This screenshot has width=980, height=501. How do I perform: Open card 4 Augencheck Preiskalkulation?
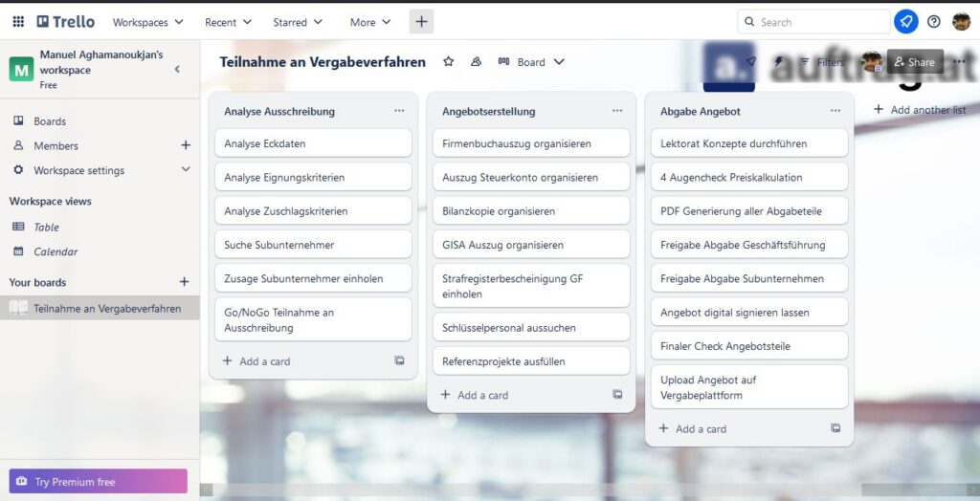click(749, 177)
